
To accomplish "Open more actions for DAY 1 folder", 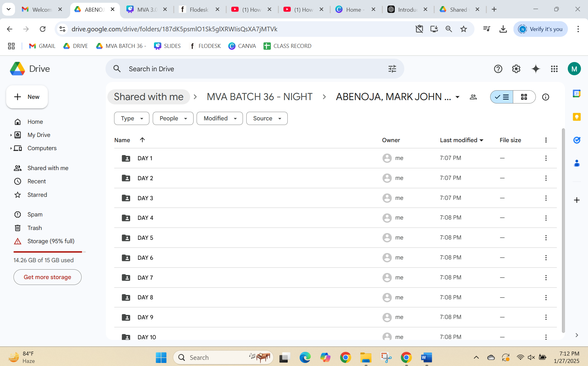I will click(546, 158).
